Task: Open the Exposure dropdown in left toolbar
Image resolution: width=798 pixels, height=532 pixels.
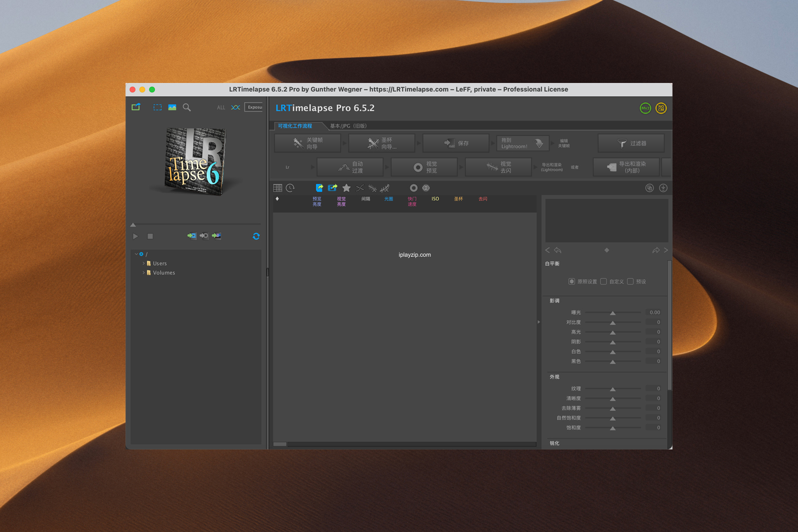Action: (x=254, y=107)
